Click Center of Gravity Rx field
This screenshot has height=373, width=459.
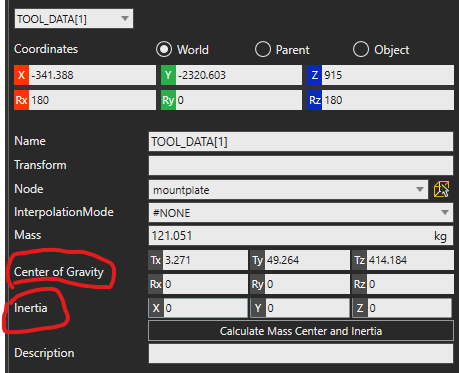[x=205, y=284]
